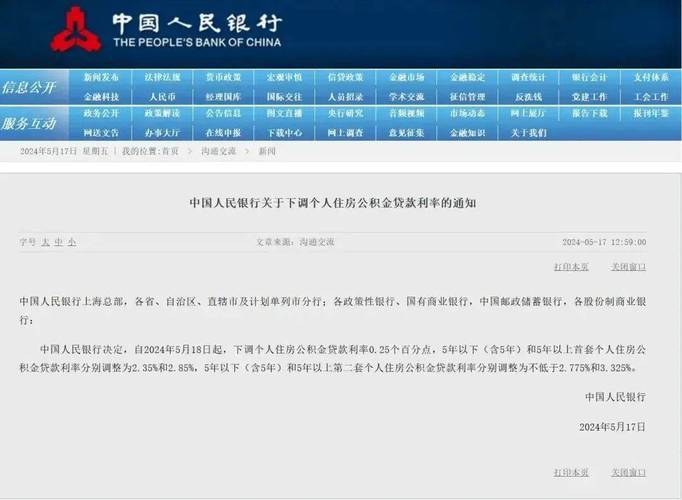This screenshot has width=682, height=500.
Task: Select the 政策解读 menu item
Action: click(162, 113)
